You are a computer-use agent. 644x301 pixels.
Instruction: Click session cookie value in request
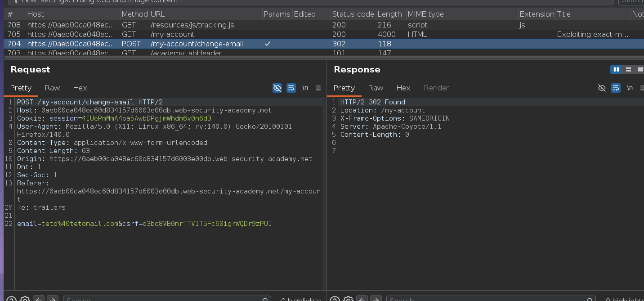click(x=147, y=118)
